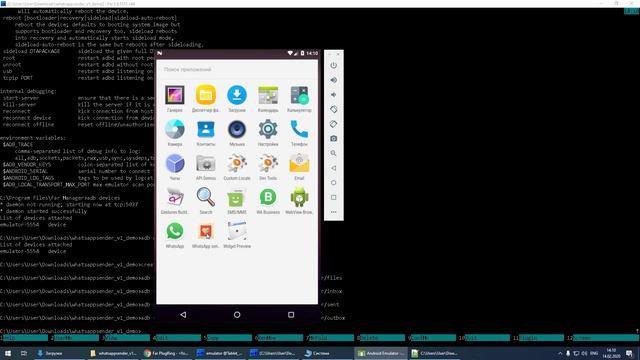The image size is (640, 360).
Task: Click the emulator zoom magnifier button
Action: [x=333, y=153]
